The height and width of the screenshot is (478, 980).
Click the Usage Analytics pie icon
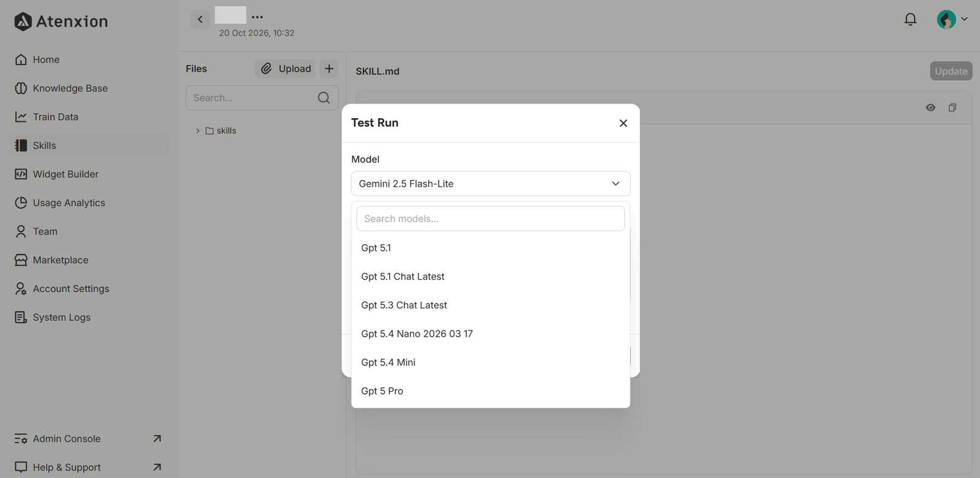click(x=21, y=203)
